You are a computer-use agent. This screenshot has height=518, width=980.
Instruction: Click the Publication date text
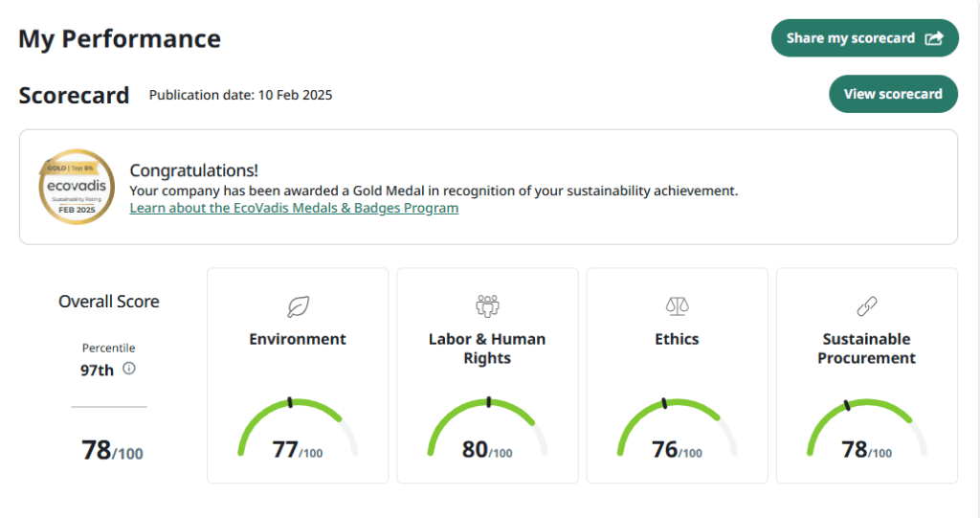pos(240,95)
